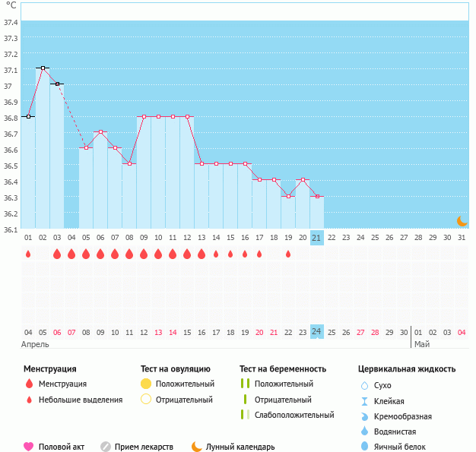This screenshot has width=476, height=452.
Task: Click the small red drop under day 19
Action: coord(288,254)
